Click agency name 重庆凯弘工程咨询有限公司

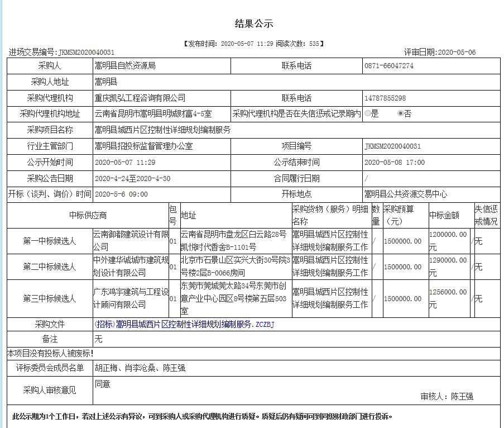pyautogui.click(x=140, y=98)
